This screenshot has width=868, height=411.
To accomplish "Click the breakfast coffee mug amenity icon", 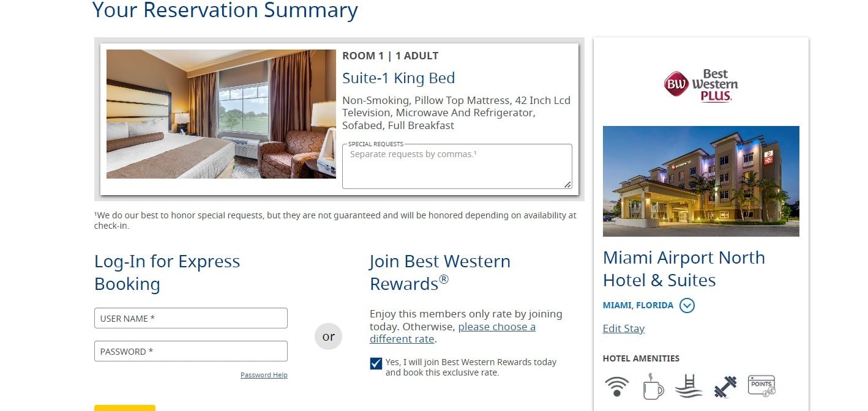I will (653, 385).
